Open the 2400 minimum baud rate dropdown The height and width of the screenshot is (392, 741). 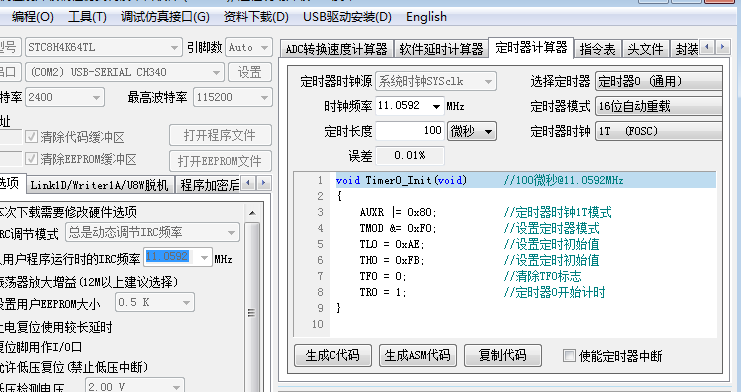click(x=64, y=97)
